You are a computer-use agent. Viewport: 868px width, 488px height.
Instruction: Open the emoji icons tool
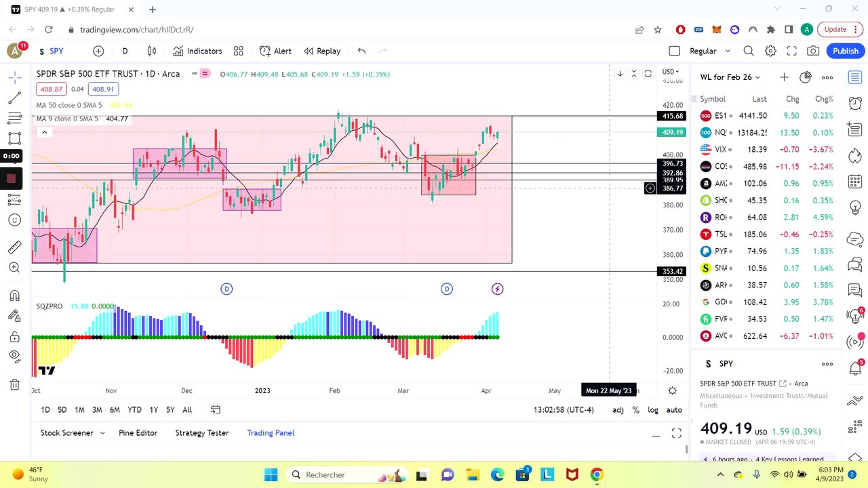pos(14,220)
